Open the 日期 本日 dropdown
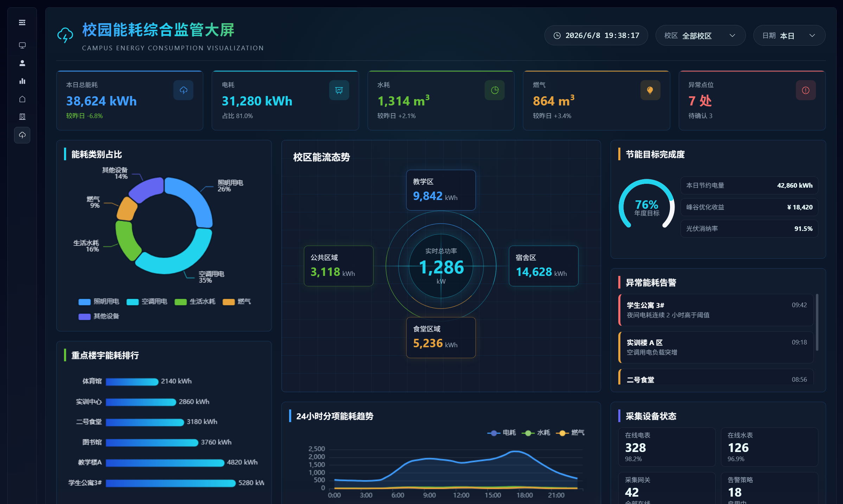The height and width of the screenshot is (504, 843). click(x=789, y=35)
